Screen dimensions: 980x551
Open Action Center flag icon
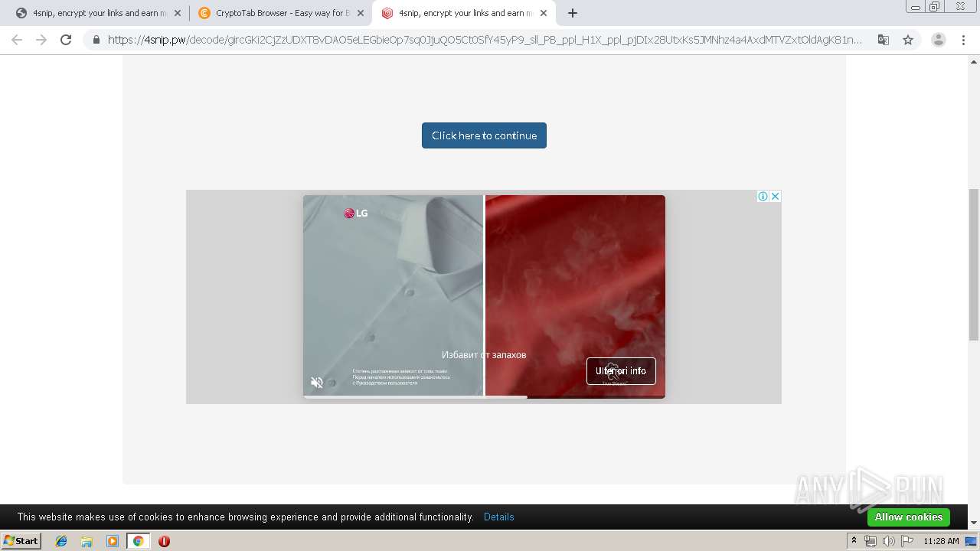point(907,541)
